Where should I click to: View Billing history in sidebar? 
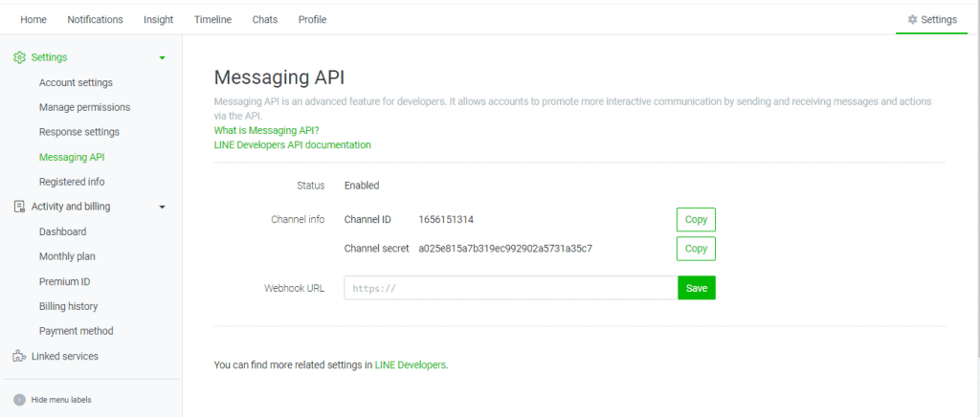68,306
